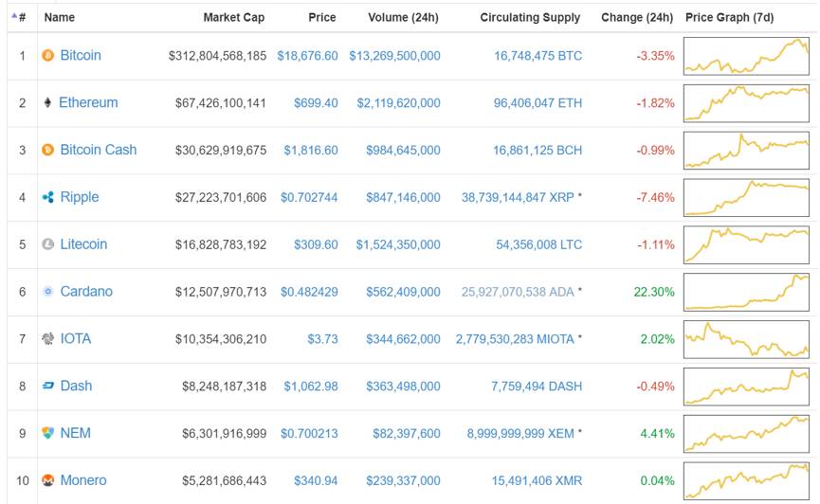Open Cardano's 7-day price graph
The image size is (820, 504).
[746, 292]
